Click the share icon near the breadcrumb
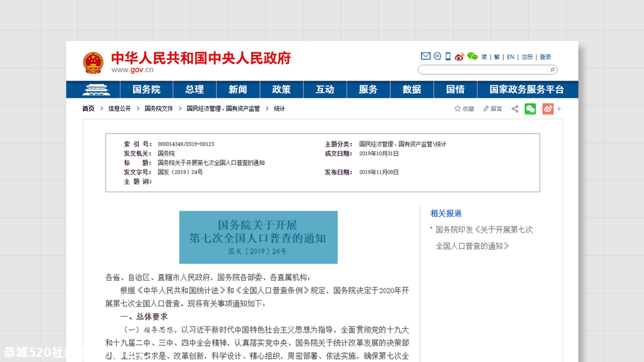 coord(514,109)
